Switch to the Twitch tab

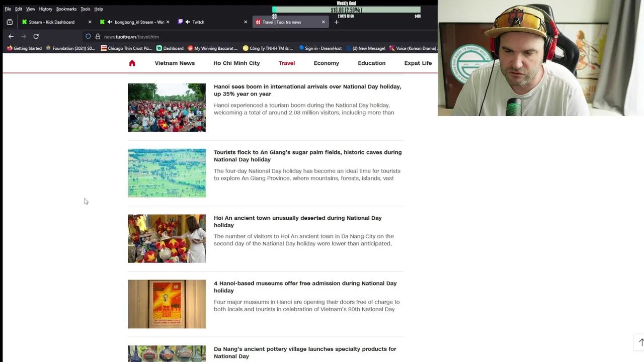point(211,22)
